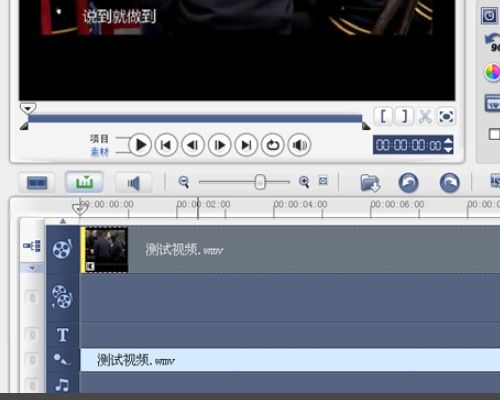Toggle repeat playback button

(x=273, y=145)
